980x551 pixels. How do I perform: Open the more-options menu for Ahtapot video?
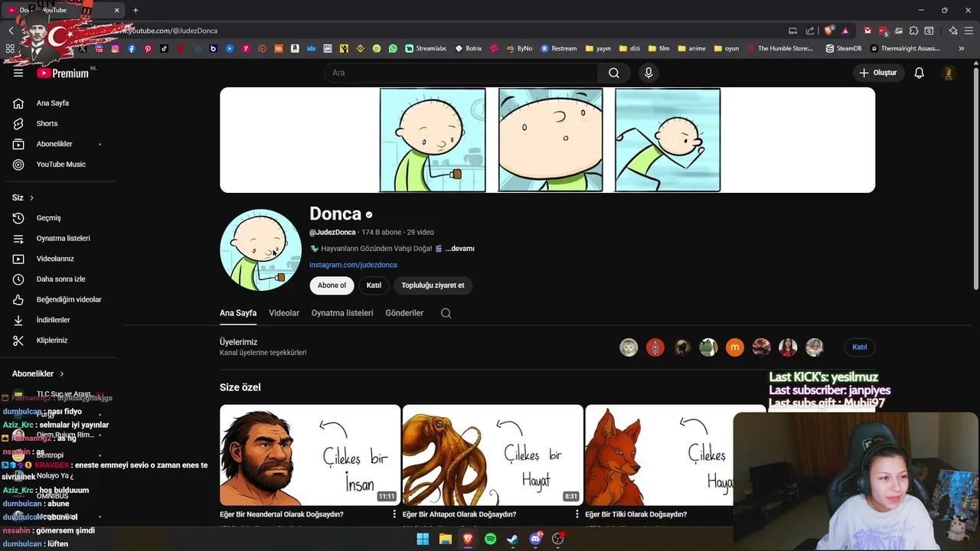coord(577,514)
